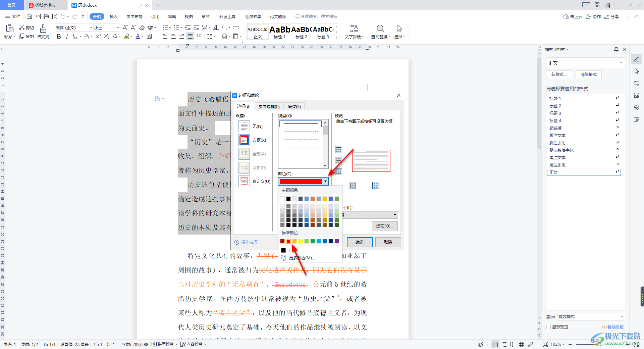The height and width of the screenshot is (349, 644).
Task: Open the Show styles filter dropdown
Action: (622, 316)
